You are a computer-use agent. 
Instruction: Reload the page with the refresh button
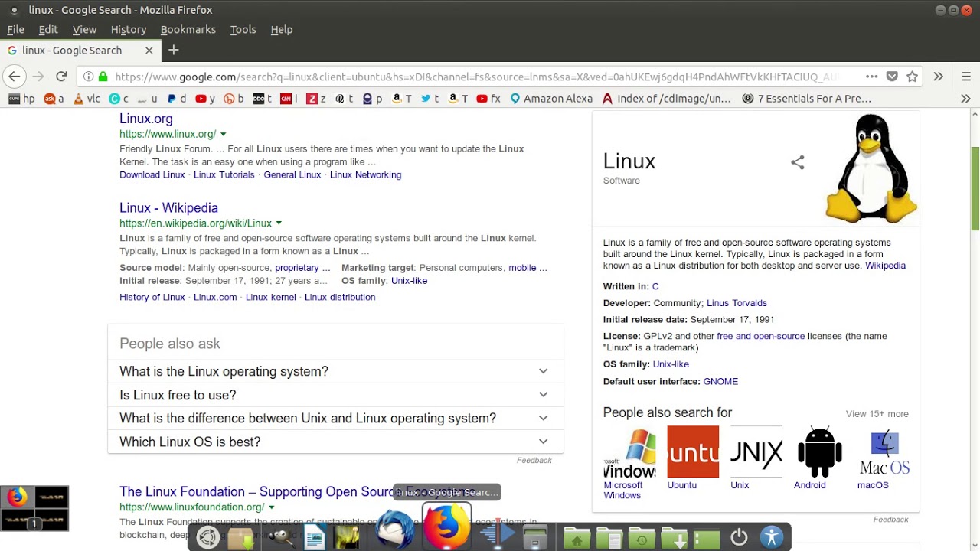click(61, 77)
